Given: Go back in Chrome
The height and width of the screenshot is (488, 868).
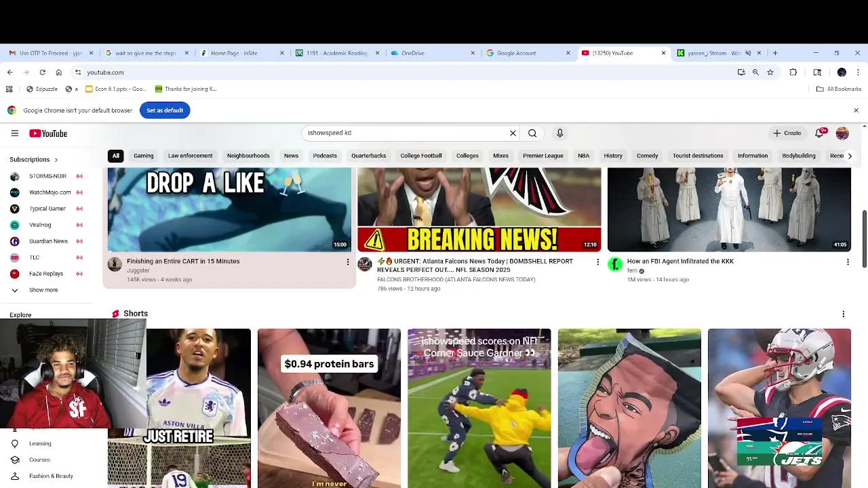Looking at the screenshot, I should 9,72.
